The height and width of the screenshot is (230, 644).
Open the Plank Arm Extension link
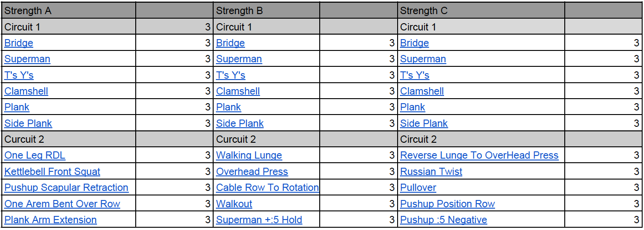point(51,220)
